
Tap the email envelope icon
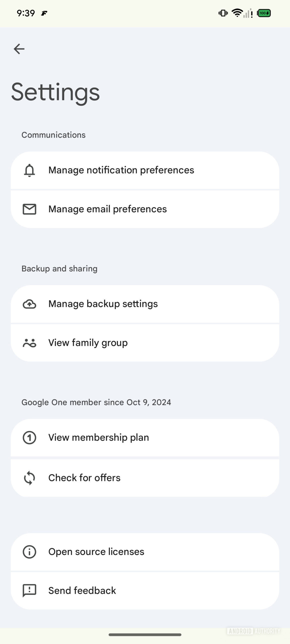click(29, 209)
